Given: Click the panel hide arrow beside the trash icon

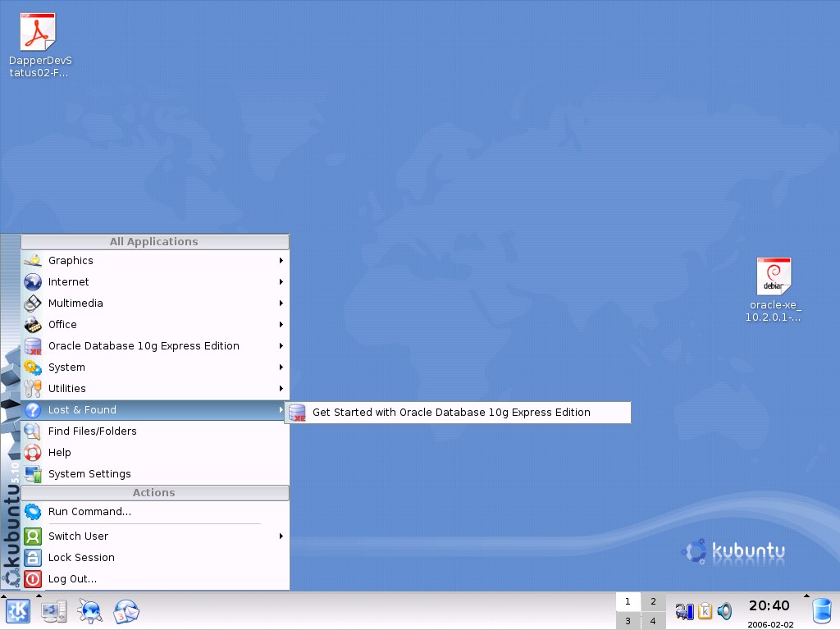Looking at the screenshot, I should (x=806, y=596).
